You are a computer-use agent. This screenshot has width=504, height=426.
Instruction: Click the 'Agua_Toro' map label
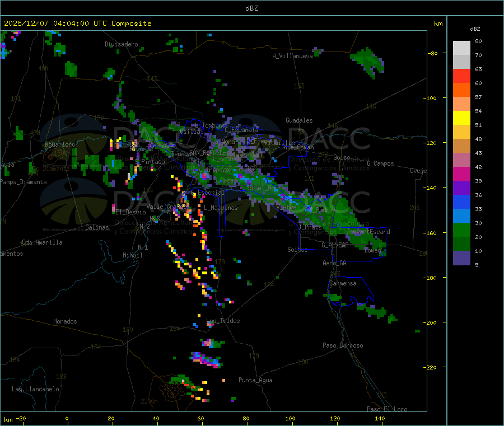click(x=60, y=144)
